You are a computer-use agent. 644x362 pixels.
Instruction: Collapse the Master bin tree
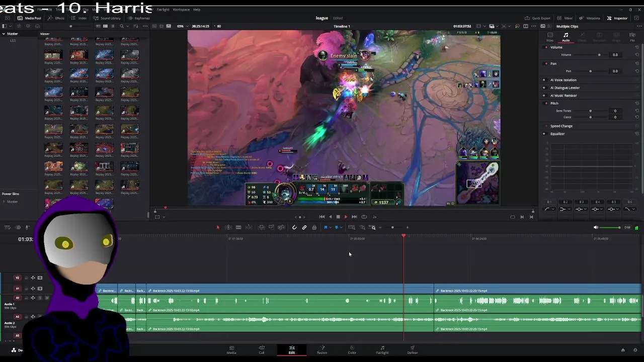pyautogui.click(x=4, y=34)
